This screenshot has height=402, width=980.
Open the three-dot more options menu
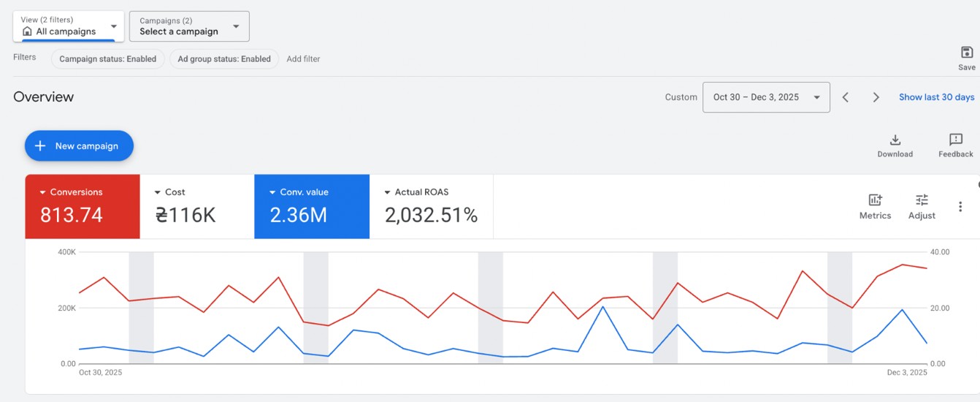coord(960,207)
